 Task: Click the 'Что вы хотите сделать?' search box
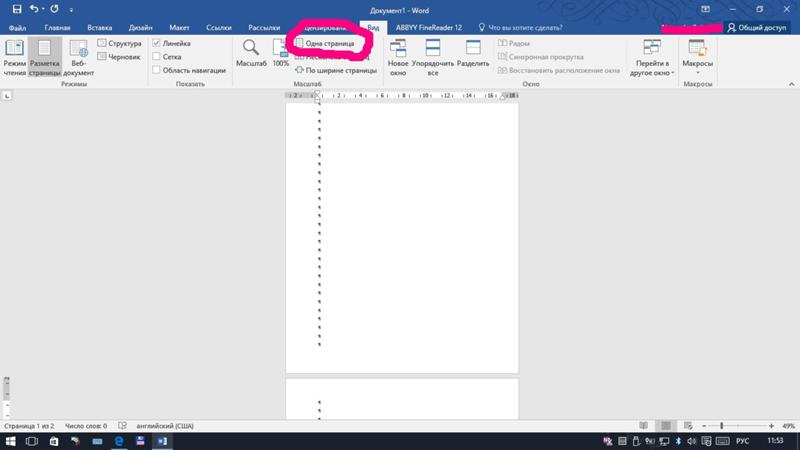coord(520,28)
